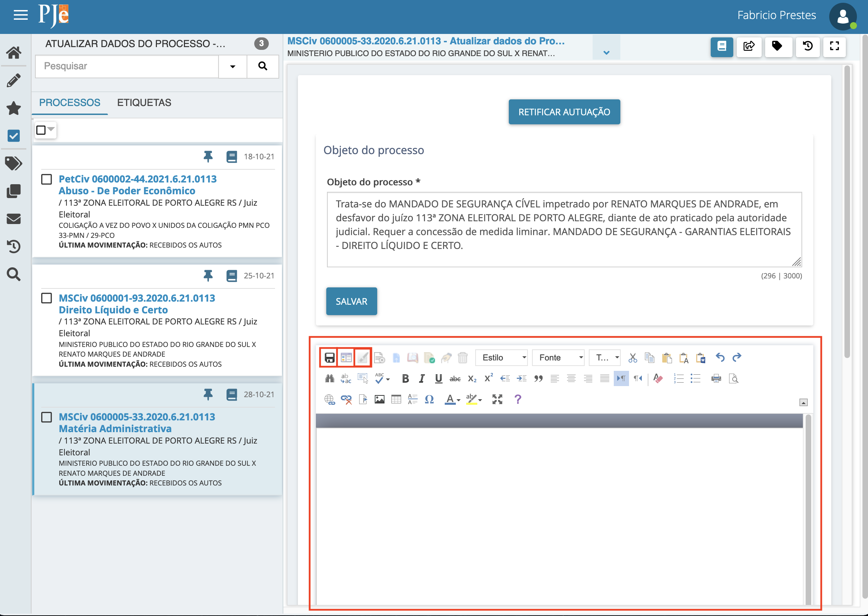Insert a block quote
868x616 pixels.
click(x=538, y=378)
